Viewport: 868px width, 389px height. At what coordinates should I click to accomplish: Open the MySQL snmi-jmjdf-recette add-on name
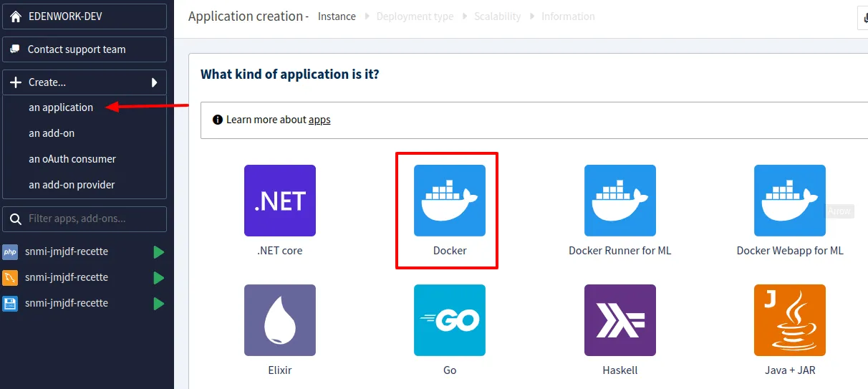pos(67,277)
